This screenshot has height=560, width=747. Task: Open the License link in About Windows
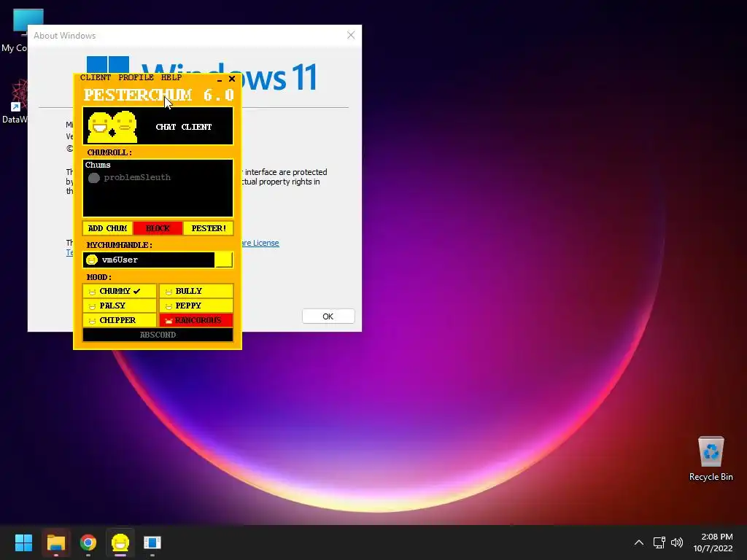(260, 243)
